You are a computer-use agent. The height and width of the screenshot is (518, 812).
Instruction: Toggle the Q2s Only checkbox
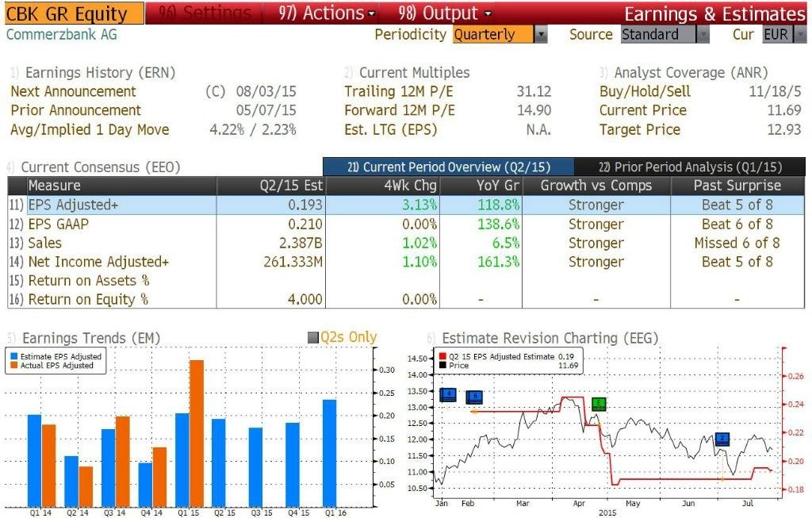tap(312, 338)
